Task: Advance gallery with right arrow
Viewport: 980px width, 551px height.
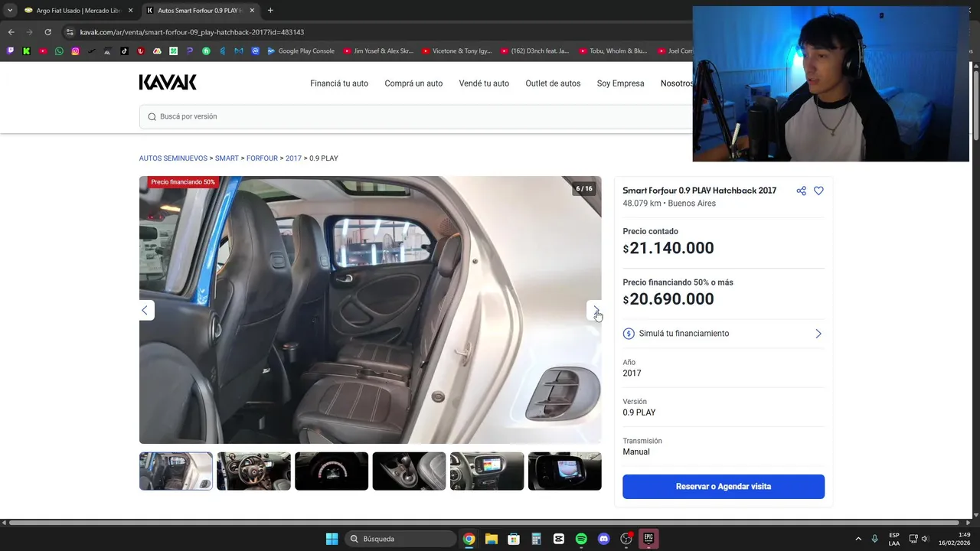Action: point(595,310)
